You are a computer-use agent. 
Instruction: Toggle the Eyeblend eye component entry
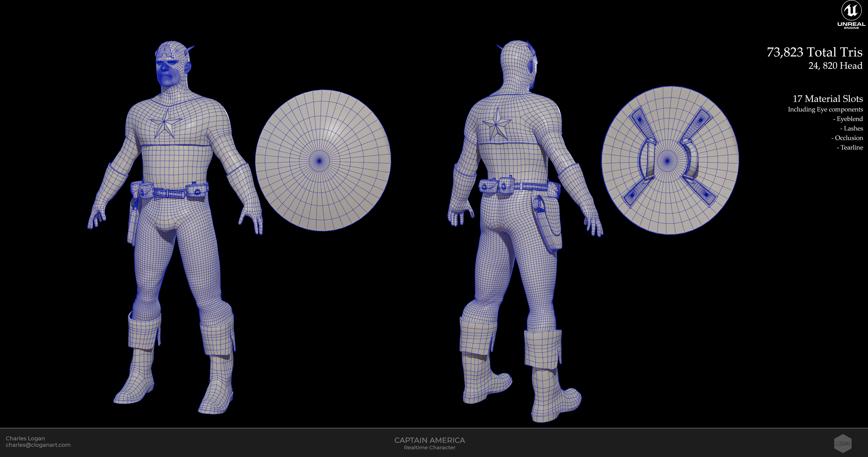click(x=848, y=119)
